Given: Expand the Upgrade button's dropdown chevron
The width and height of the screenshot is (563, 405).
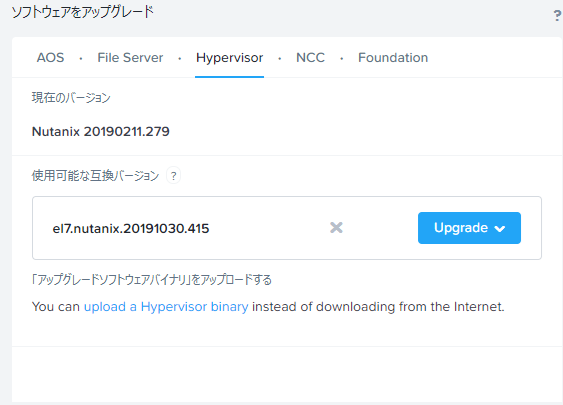Looking at the screenshot, I should (500, 228).
